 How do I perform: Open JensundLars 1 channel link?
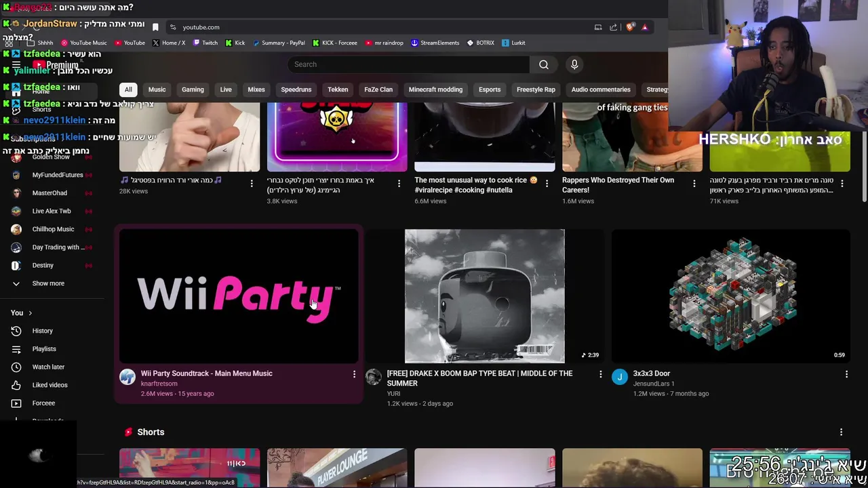coord(654,384)
